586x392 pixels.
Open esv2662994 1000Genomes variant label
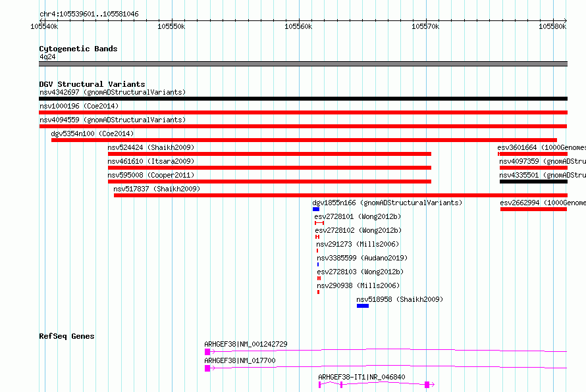543,203
